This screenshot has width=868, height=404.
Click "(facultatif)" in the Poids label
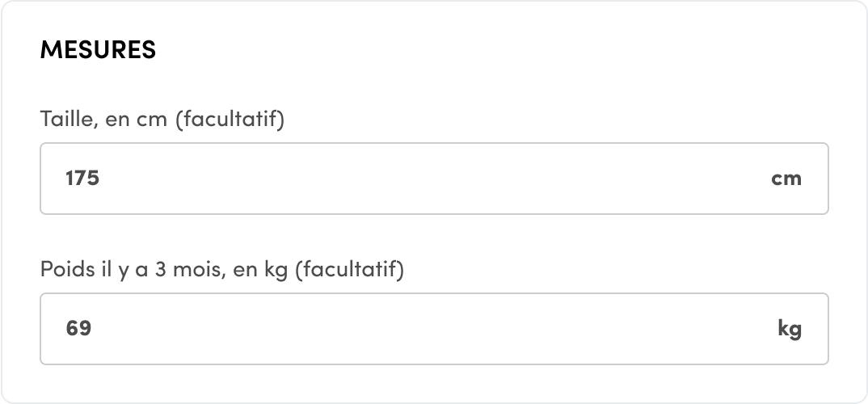click(348, 269)
